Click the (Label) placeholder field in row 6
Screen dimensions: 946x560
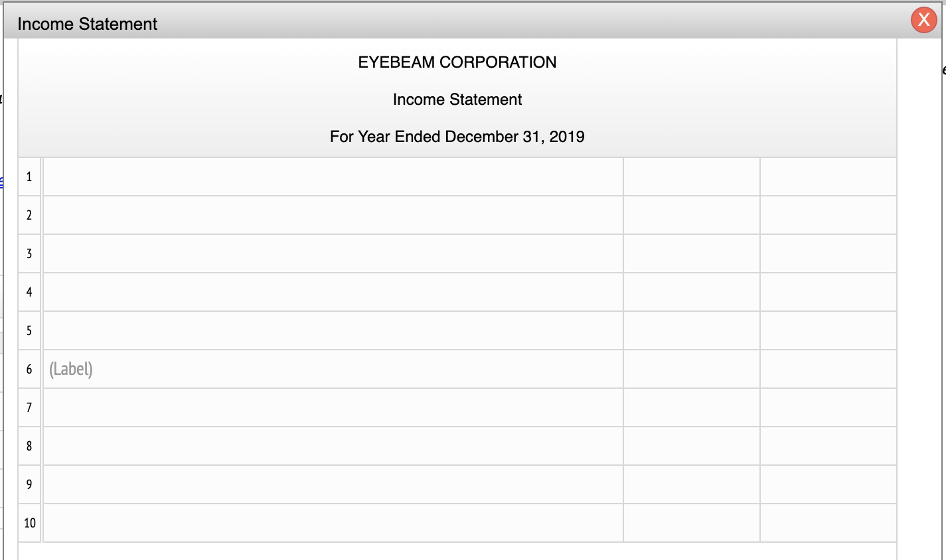click(333, 370)
